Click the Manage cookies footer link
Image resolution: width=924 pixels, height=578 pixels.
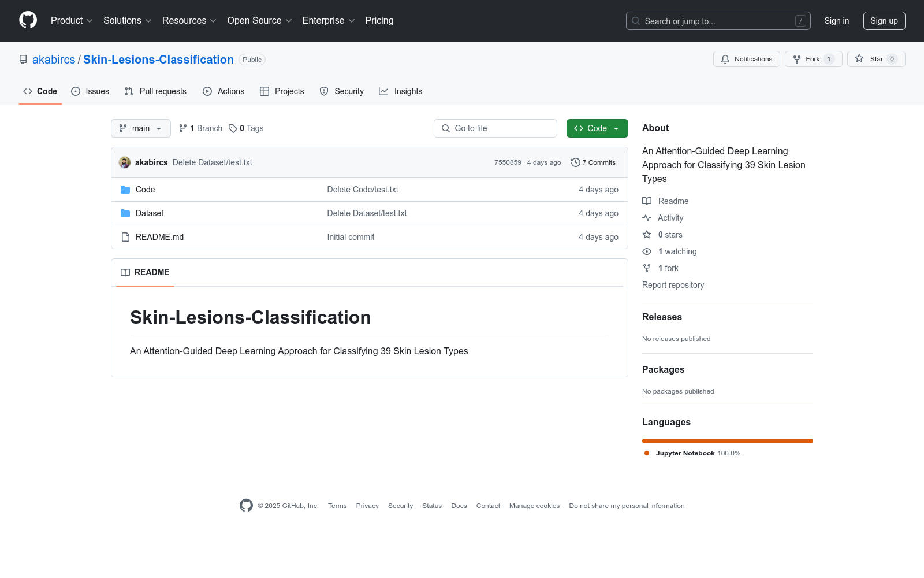coord(534,506)
